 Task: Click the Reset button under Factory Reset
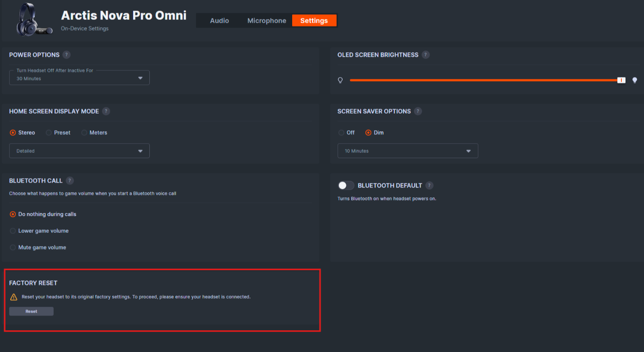[31, 311]
